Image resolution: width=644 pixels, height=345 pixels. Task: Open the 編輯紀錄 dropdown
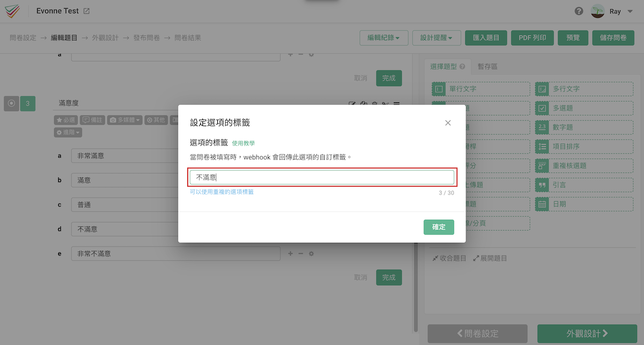(384, 38)
